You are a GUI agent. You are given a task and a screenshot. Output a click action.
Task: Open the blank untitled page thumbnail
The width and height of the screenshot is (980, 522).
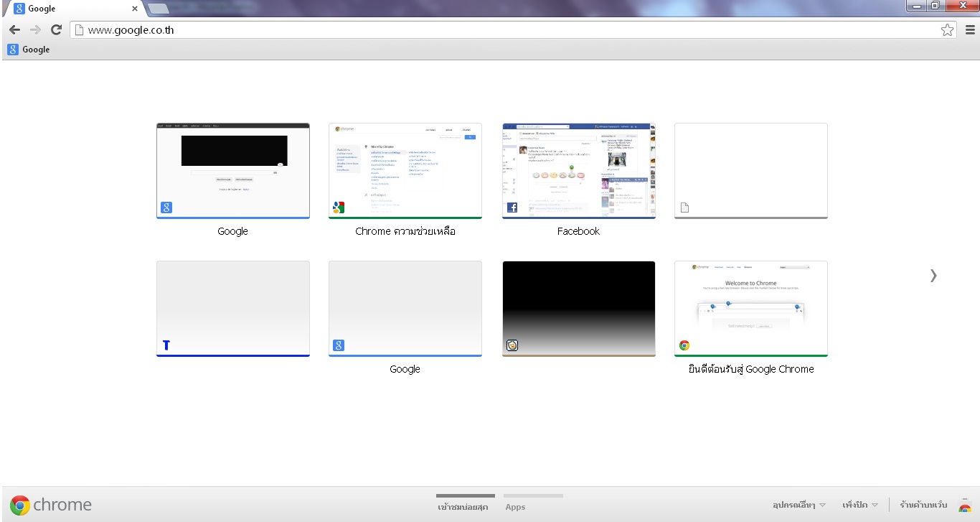pyautogui.click(x=751, y=171)
